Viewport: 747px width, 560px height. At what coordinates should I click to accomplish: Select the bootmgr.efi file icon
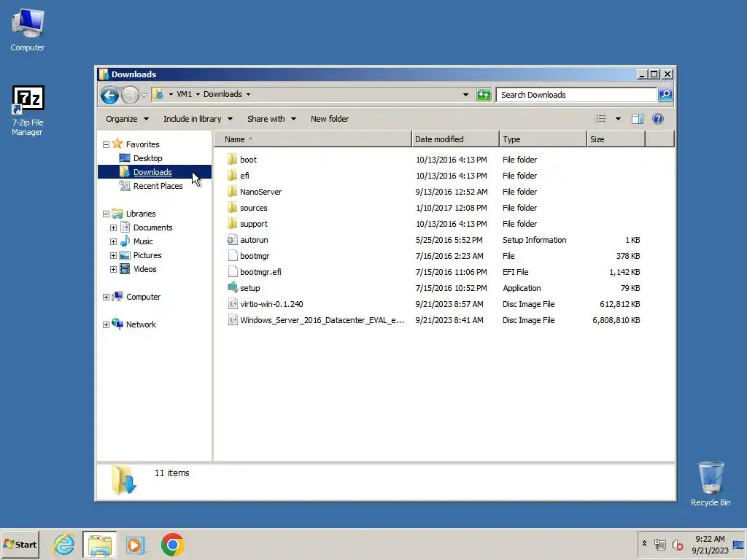[232, 272]
